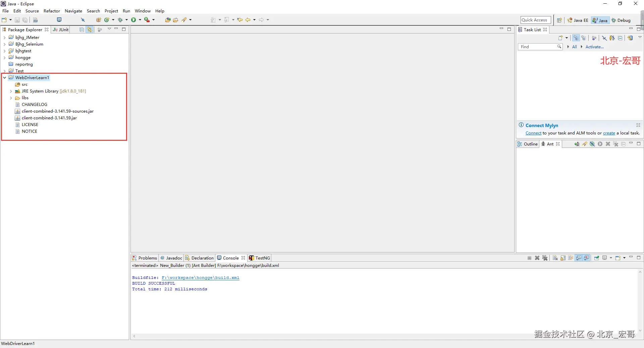
Task: Toggle Link with Editor in Package Explorer
Action: tap(90, 30)
